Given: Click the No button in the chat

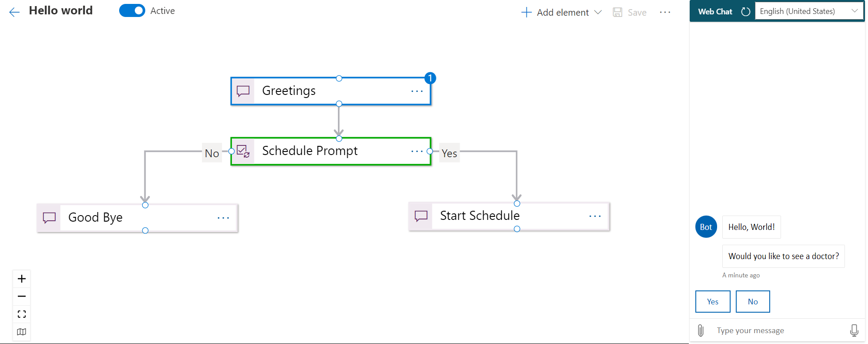Looking at the screenshot, I should click(x=752, y=301).
